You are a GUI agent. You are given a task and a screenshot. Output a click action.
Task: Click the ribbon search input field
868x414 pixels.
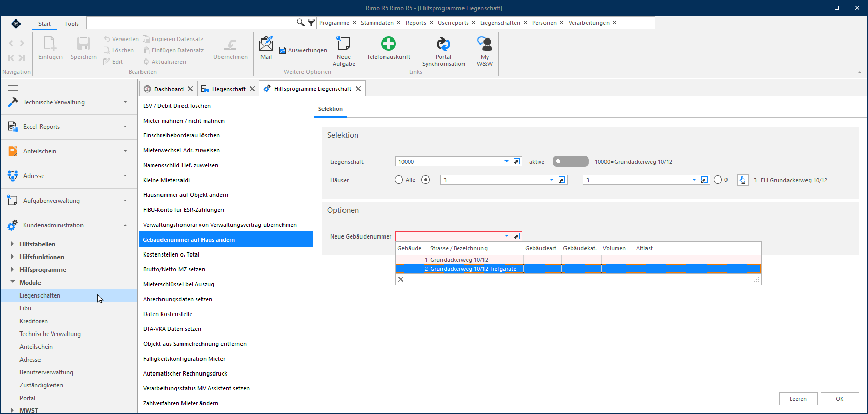pos(191,23)
